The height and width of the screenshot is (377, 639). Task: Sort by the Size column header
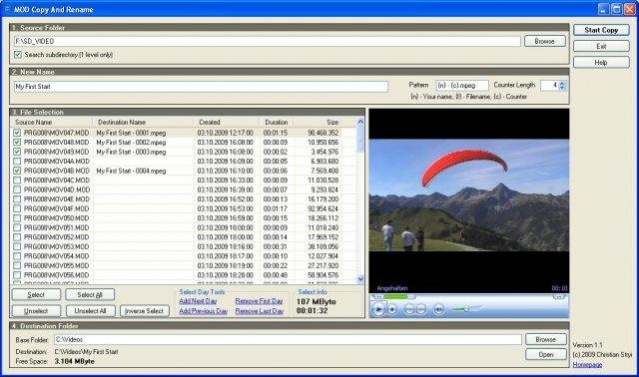(x=318, y=122)
